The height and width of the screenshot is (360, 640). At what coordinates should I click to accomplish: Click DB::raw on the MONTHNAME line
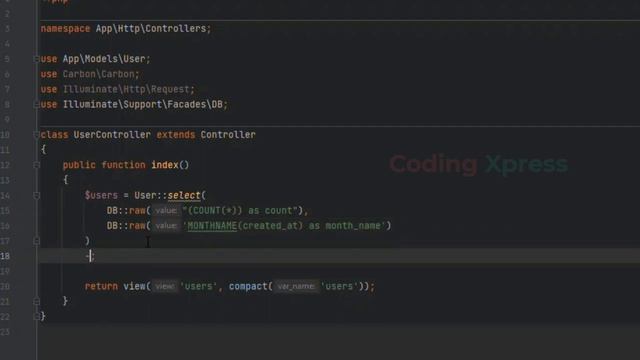[126, 226]
